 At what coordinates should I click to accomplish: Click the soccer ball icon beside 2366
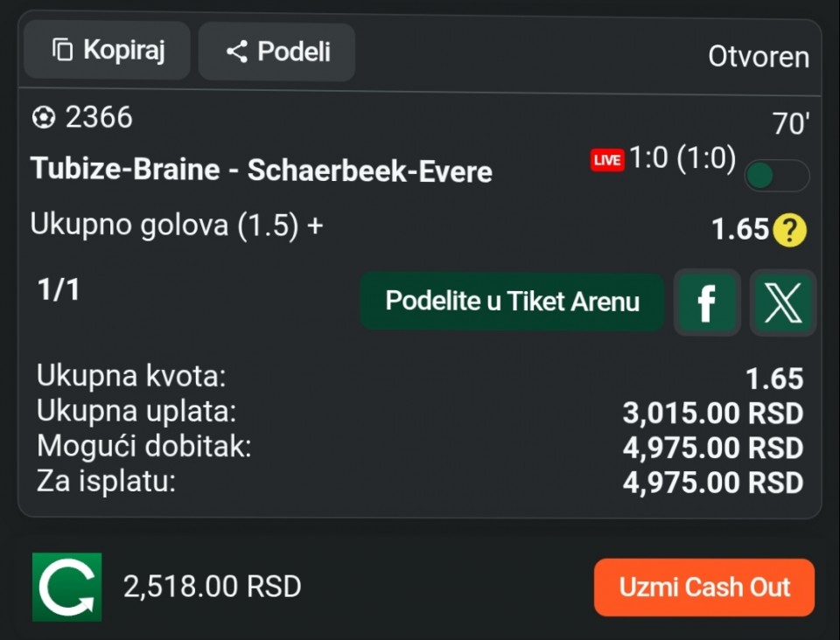43,117
